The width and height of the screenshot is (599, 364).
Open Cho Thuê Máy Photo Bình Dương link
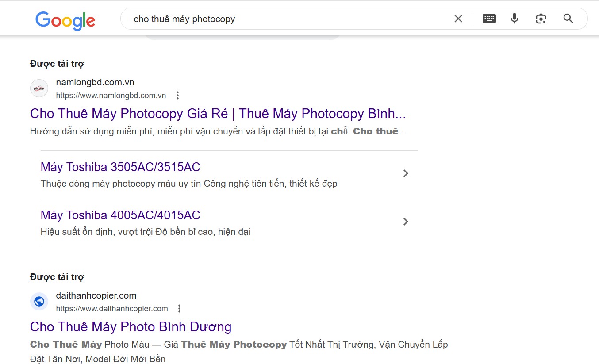click(131, 327)
